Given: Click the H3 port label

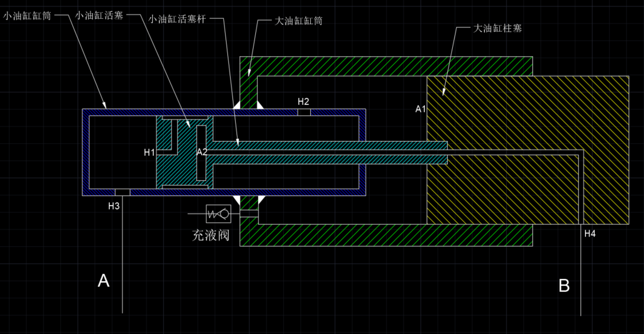Looking at the screenshot, I should 114,206.
